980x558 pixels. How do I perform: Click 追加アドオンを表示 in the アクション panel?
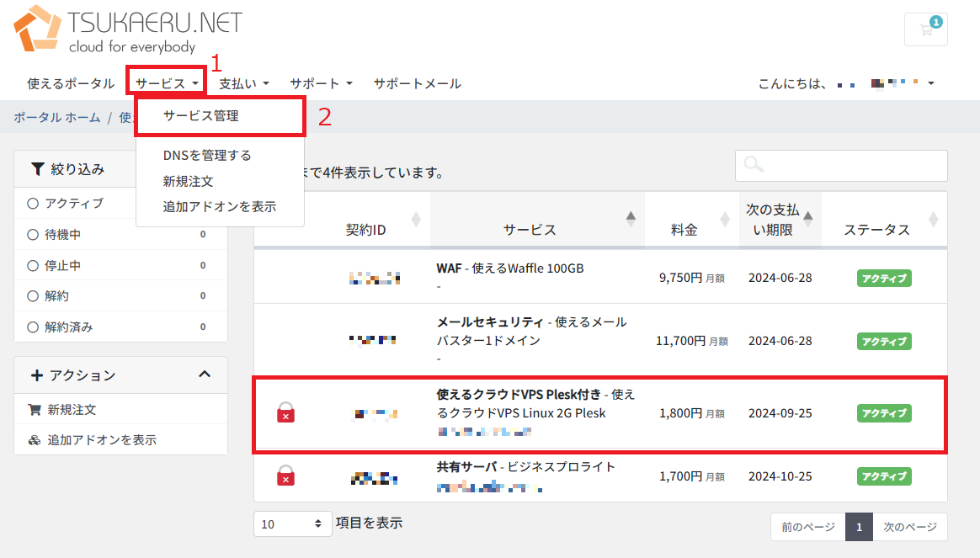[x=102, y=440]
